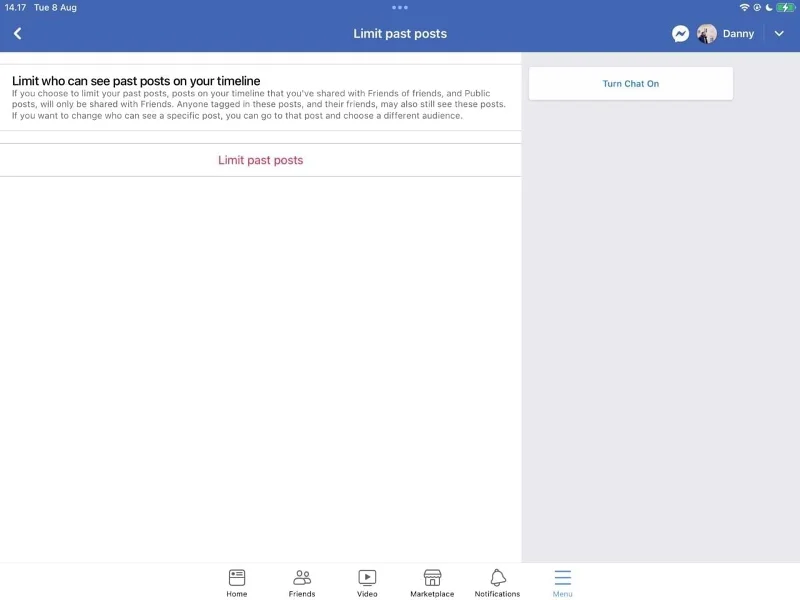
Task: Open the Menu tab
Action: click(563, 583)
